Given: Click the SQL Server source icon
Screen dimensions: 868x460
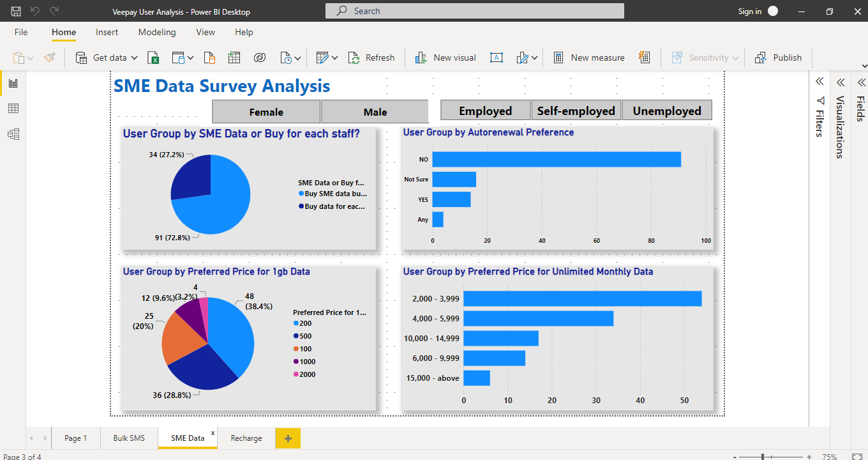Looking at the screenshot, I should pos(209,57).
